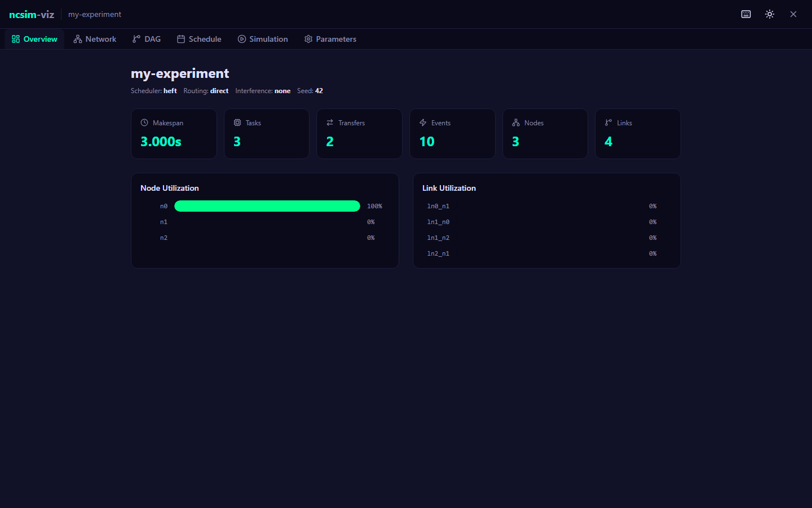Click the n0 utilization progress bar
Screen dimensions: 812x508
tap(267, 206)
